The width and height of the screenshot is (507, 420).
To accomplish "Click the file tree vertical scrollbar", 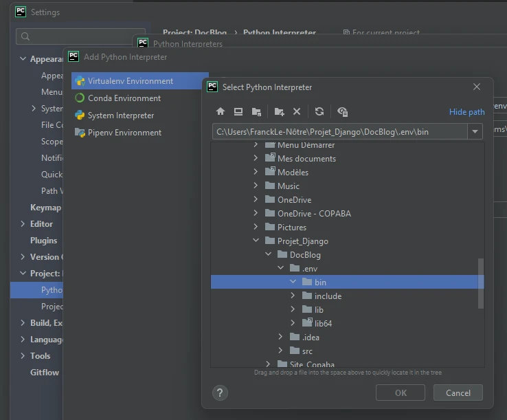I will pos(480,283).
